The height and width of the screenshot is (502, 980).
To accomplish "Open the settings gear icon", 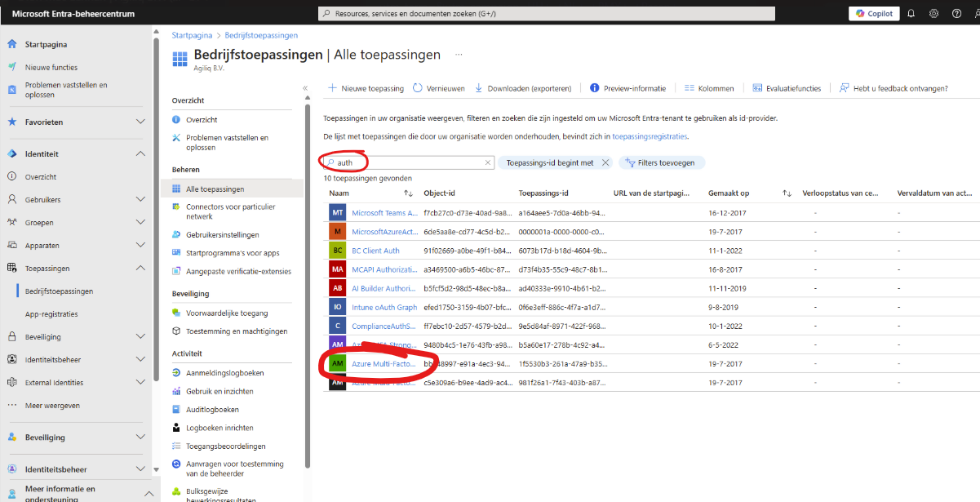I will coord(933,13).
